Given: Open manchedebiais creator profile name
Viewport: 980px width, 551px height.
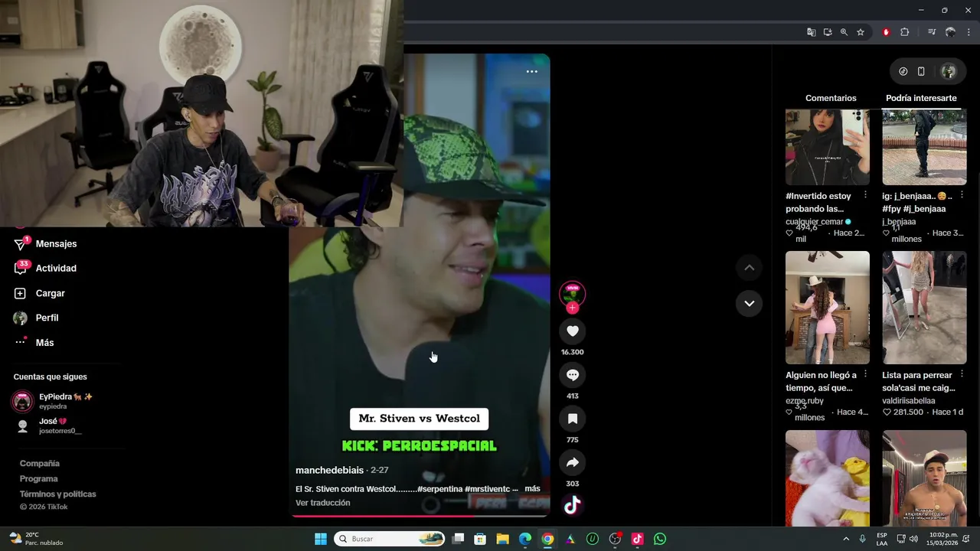Looking at the screenshot, I should (x=329, y=470).
